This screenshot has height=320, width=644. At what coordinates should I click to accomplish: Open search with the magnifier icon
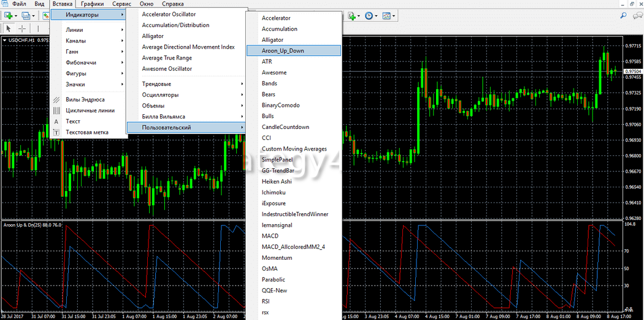(623, 15)
